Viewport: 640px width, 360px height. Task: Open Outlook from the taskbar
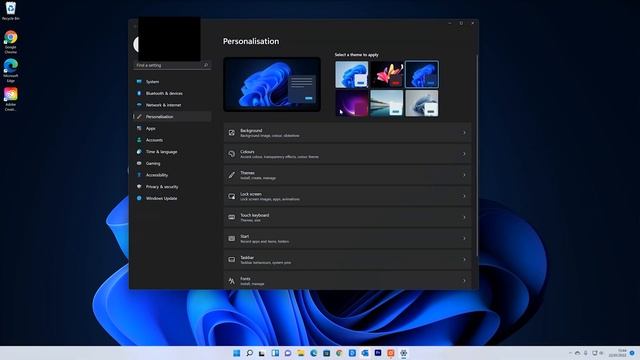tap(365, 353)
